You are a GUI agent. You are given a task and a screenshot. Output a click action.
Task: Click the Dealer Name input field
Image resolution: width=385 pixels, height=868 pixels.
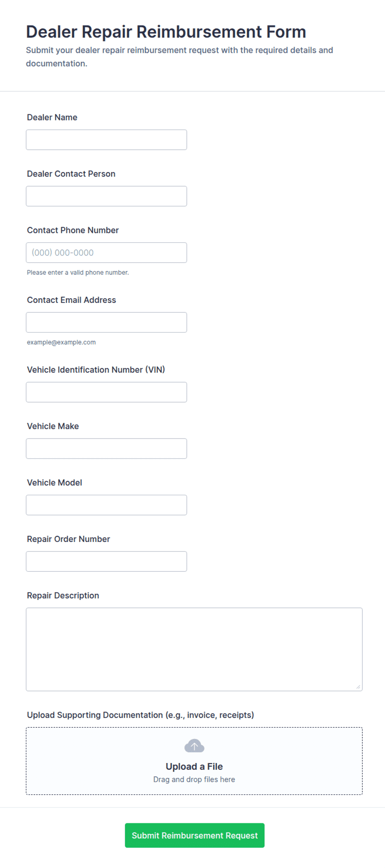(106, 140)
